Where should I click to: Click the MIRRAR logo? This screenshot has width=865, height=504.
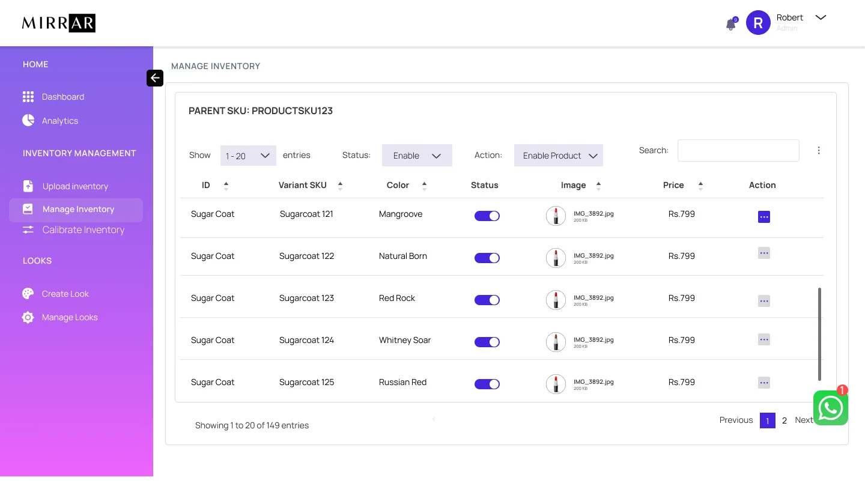[x=59, y=23]
